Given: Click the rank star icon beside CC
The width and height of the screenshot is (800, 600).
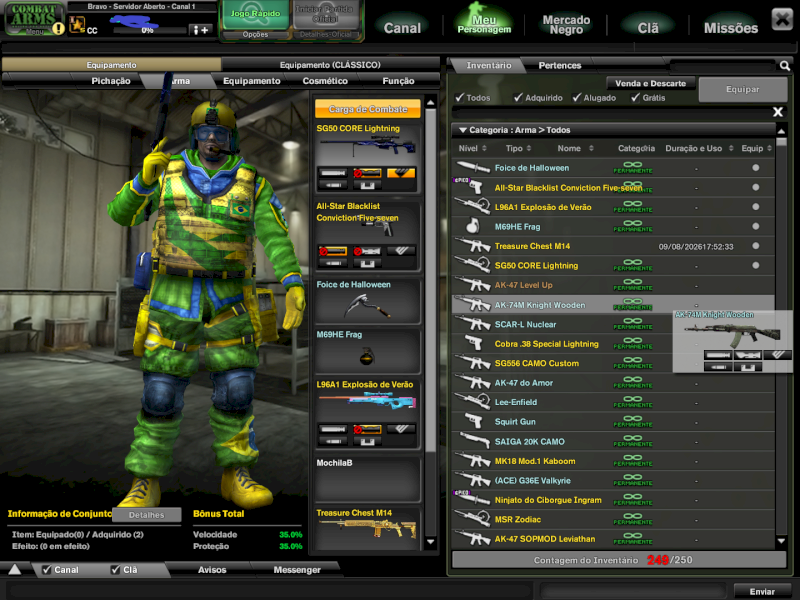Looking at the screenshot, I should pyautogui.click(x=77, y=24).
